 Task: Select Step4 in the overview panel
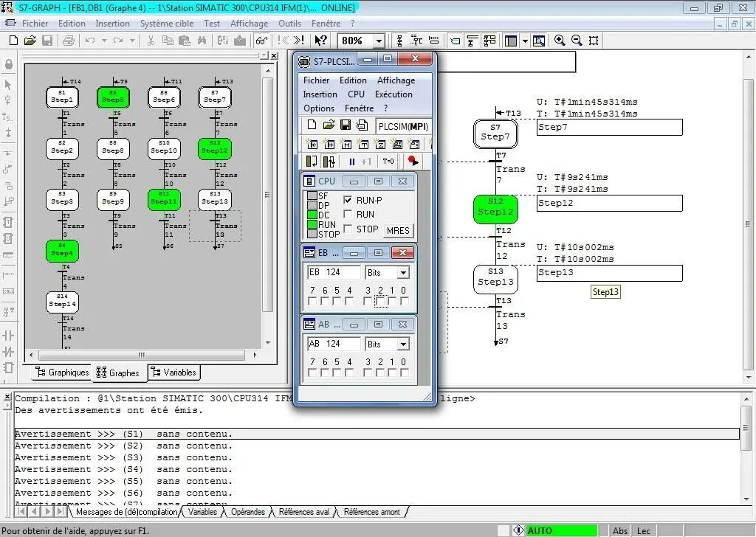coord(62,252)
